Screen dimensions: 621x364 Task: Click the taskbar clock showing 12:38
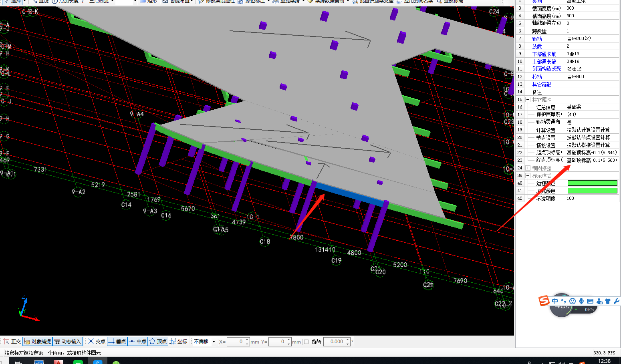pos(604,361)
